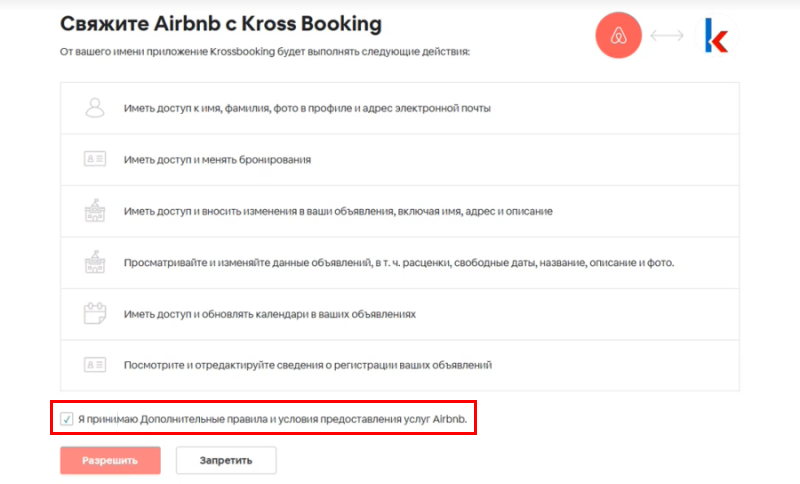Click the listing name and address permission text
This screenshot has height=484, width=800.
click(x=338, y=211)
